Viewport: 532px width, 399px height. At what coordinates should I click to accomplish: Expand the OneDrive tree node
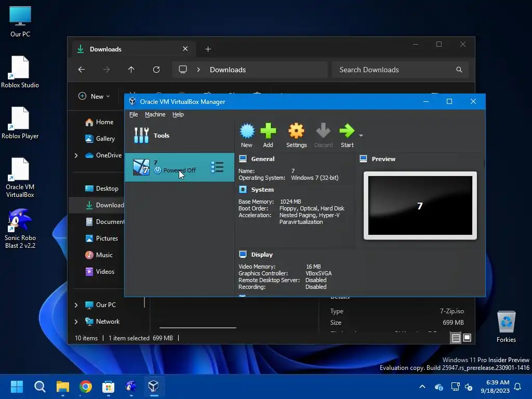click(x=76, y=155)
